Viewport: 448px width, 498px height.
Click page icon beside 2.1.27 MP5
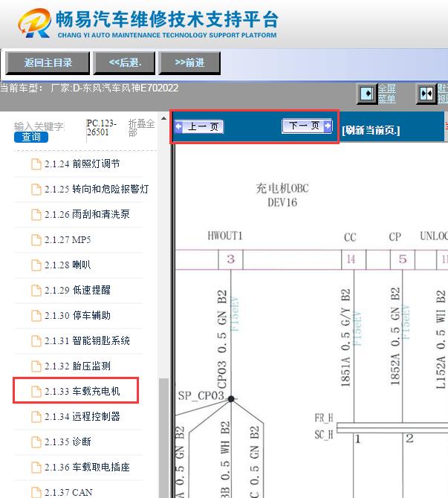click(x=36, y=240)
